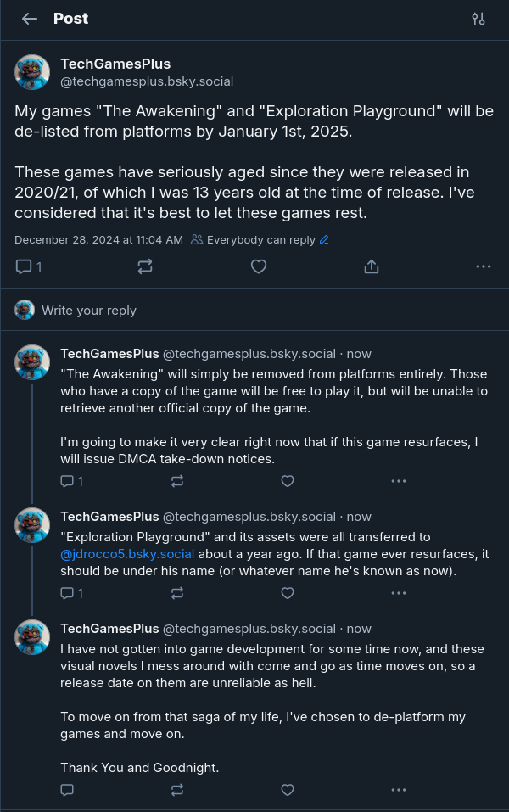Repost the DMCA take-down reply
The width and height of the screenshot is (509, 812).
pos(177,481)
